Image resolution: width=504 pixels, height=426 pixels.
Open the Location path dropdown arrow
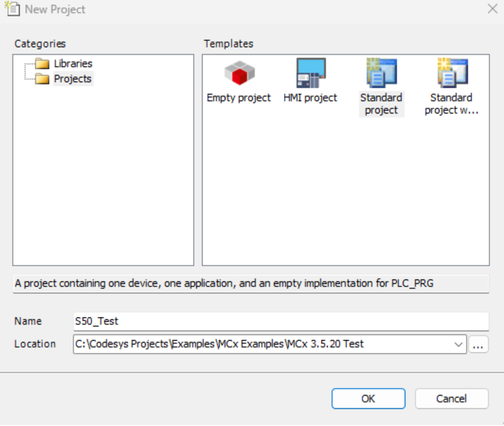pyautogui.click(x=459, y=345)
